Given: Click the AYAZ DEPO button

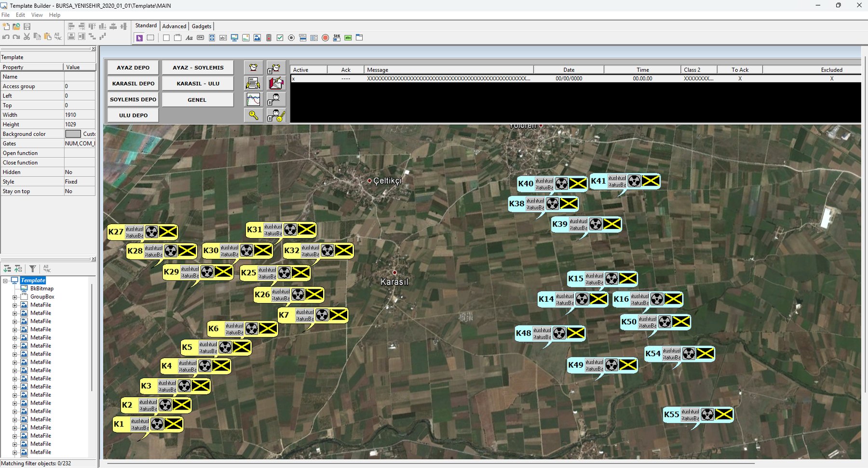Looking at the screenshot, I should [133, 67].
